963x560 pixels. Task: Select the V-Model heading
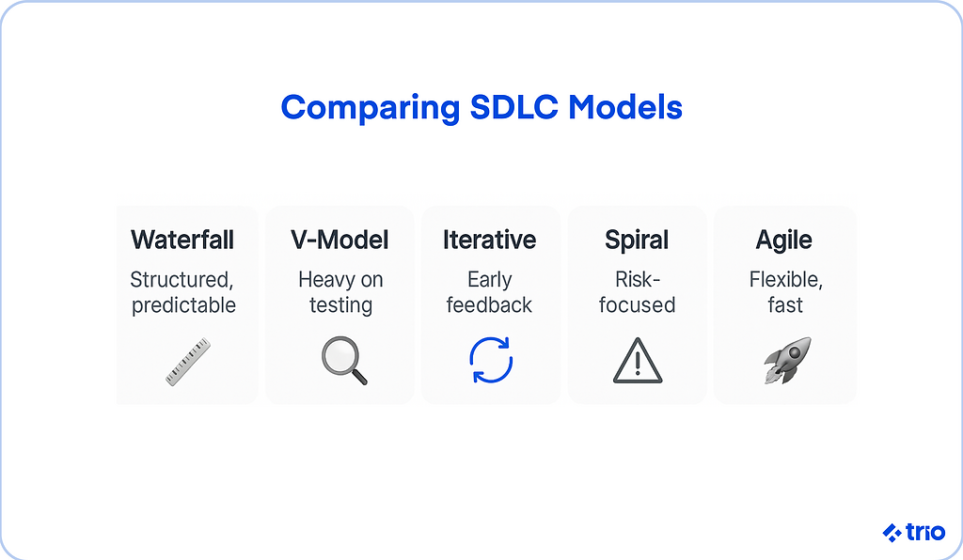(x=340, y=240)
